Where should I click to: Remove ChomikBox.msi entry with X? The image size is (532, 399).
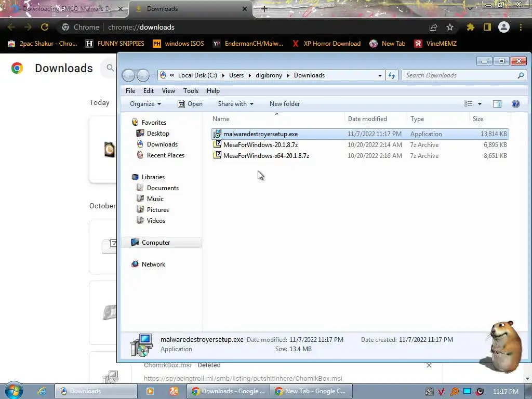tap(429, 365)
